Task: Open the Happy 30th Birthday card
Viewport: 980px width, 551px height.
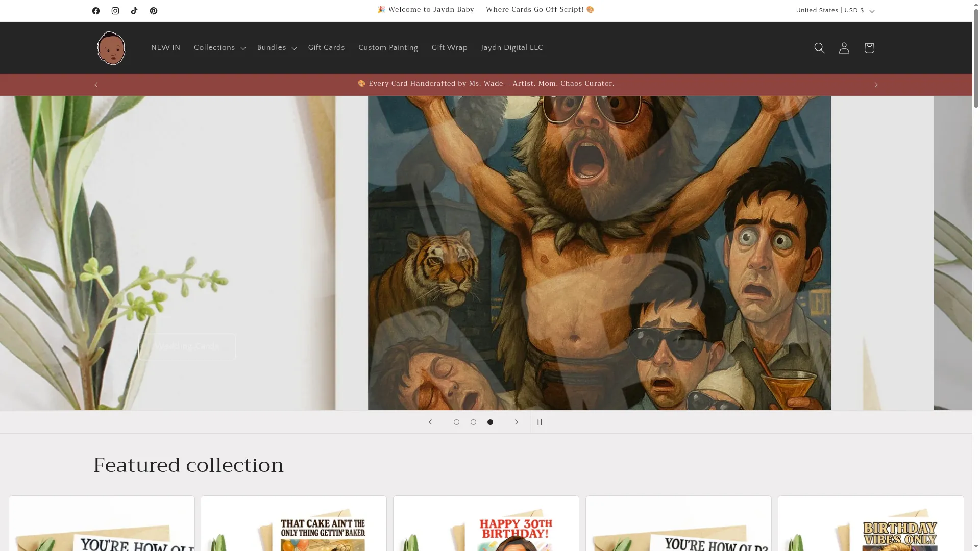Action: click(x=486, y=523)
